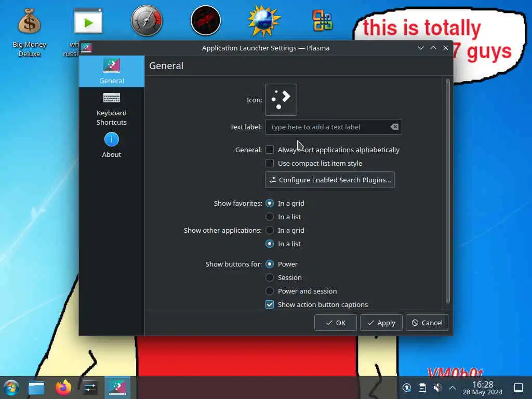Open the Windows-style start menu button
This screenshot has width=532, height=399.
(x=11, y=388)
